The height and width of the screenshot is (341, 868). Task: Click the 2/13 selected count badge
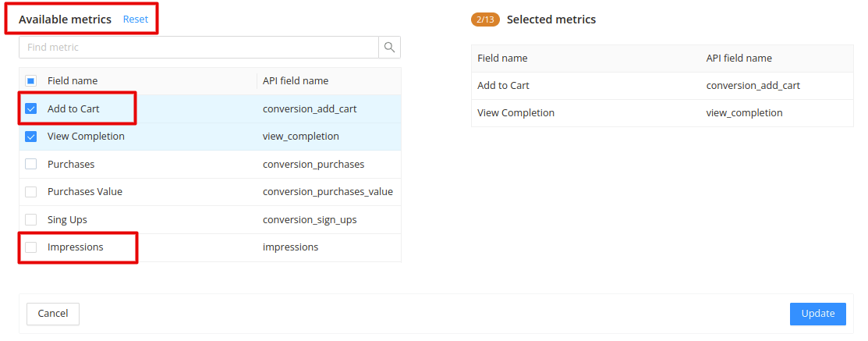tap(485, 20)
